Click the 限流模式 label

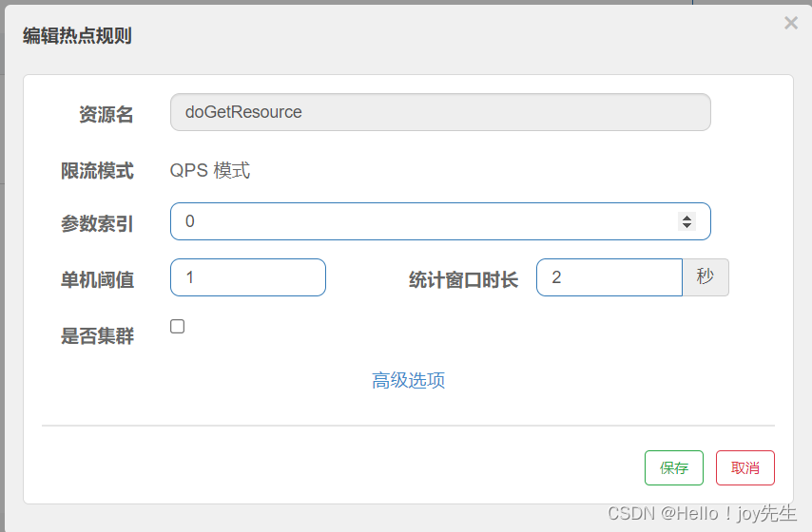(x=97, y=171)
